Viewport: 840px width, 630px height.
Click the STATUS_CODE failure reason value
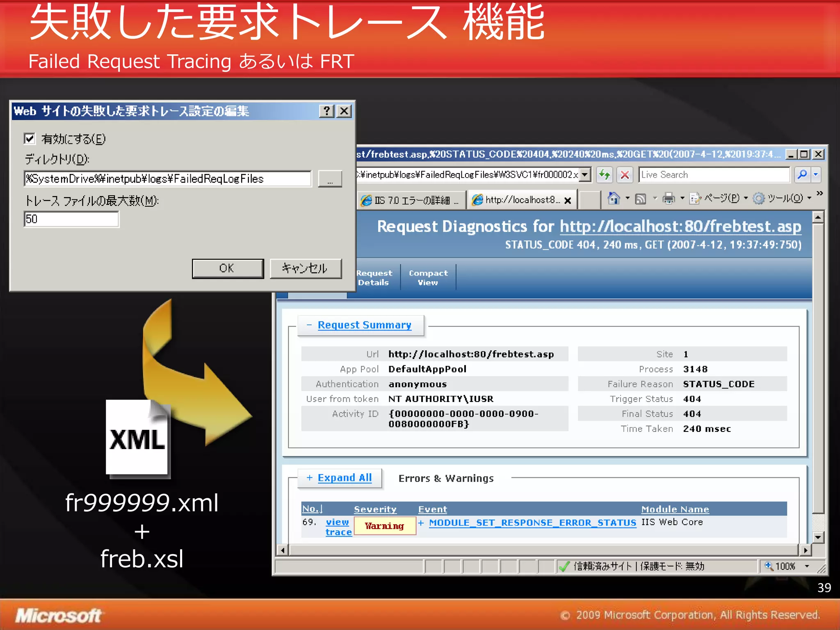(x=719, y=384)
